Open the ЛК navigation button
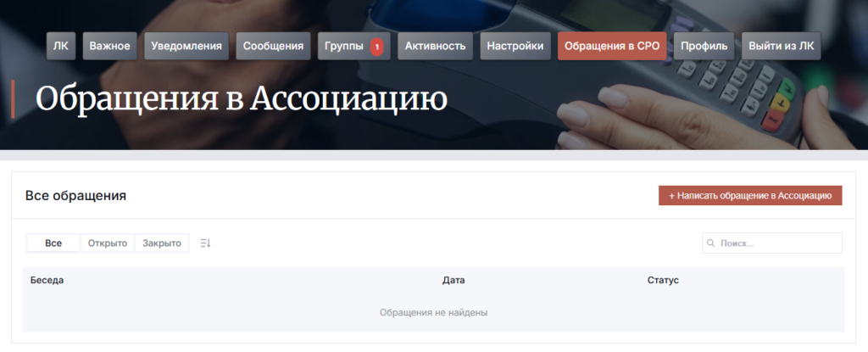Viewport: 868px width, 352px height. coord(61,46)
